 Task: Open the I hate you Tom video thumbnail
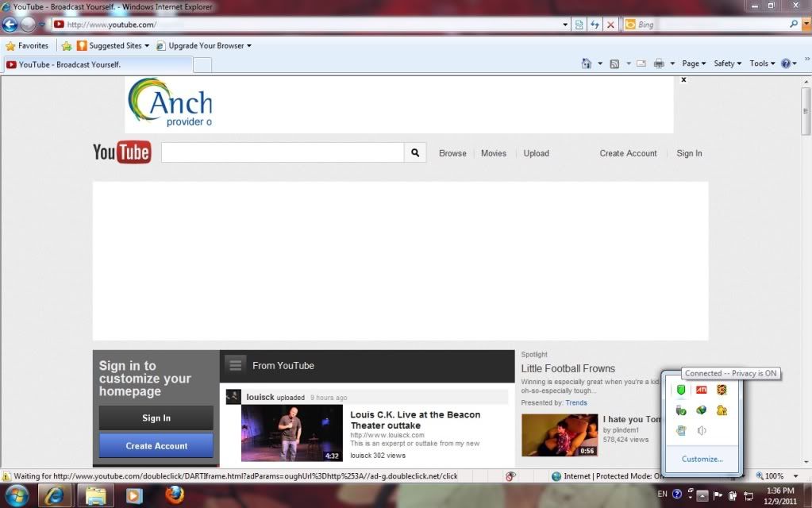[x=560, y=435]
